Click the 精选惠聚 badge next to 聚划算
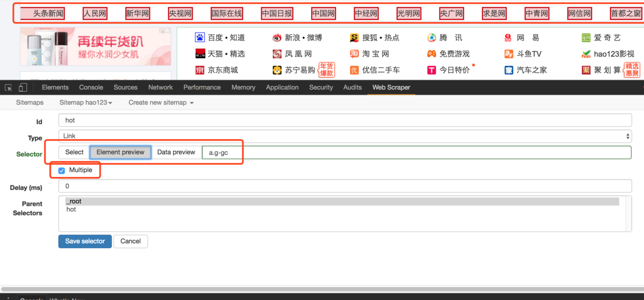 coord(632,70)
